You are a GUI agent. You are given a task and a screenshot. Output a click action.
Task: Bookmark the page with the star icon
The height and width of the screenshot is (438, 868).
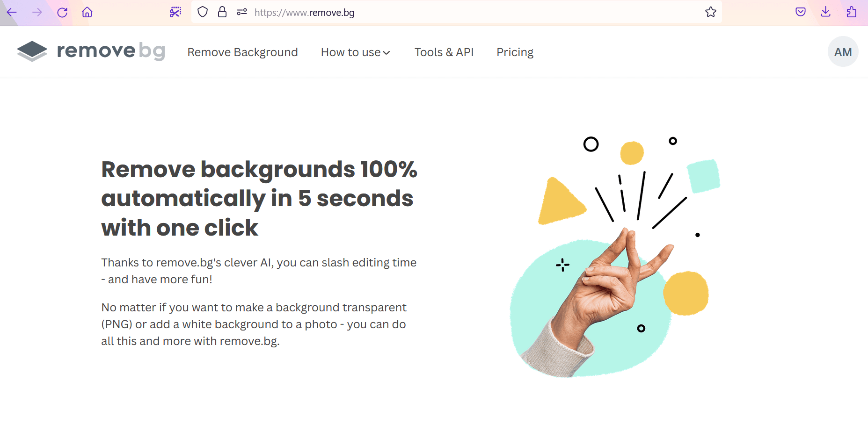pyautogui.click(x=710, y=12)
